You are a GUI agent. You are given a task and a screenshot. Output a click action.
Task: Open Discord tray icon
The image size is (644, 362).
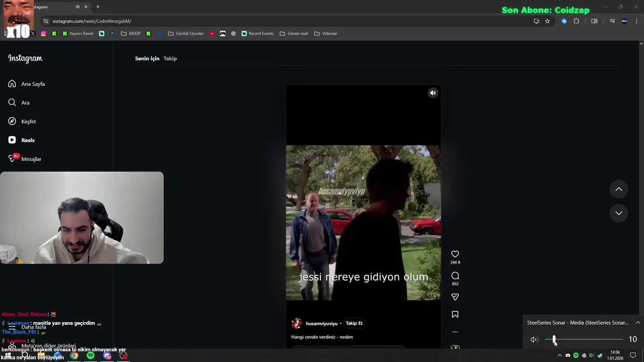(568, 355)
